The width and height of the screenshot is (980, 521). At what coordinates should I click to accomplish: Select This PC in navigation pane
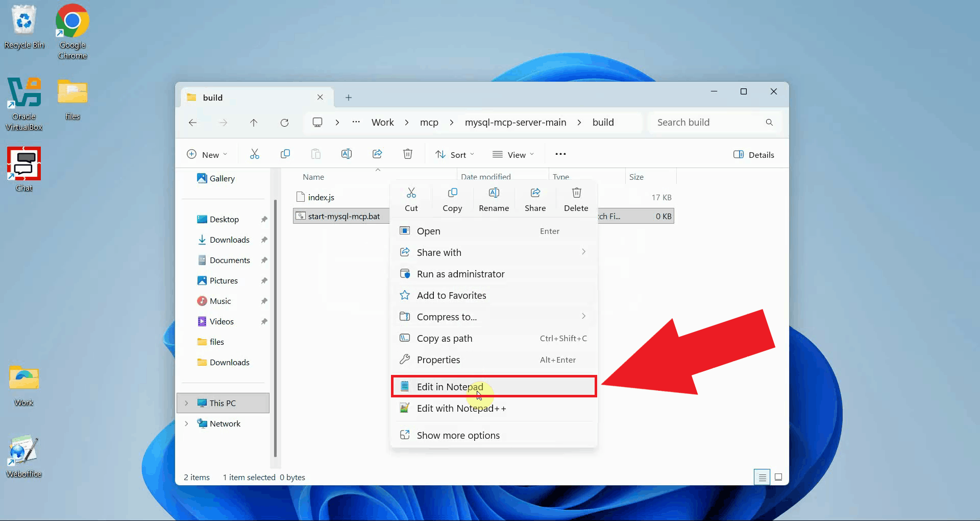click(x=223, y=403)
